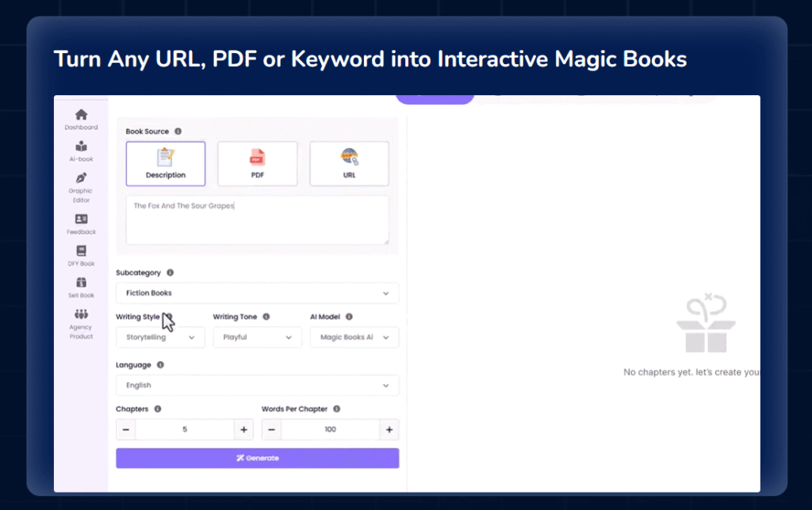The height and width of the screenshot is (510, 812).
Task: Click the purple Generate button
Action: click(257, 458)
